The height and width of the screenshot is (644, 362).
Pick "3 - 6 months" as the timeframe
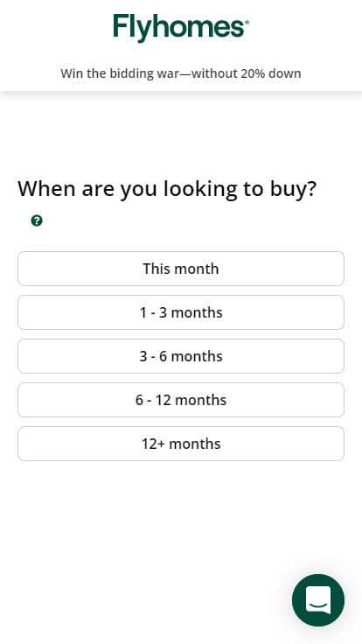[181, 356]
